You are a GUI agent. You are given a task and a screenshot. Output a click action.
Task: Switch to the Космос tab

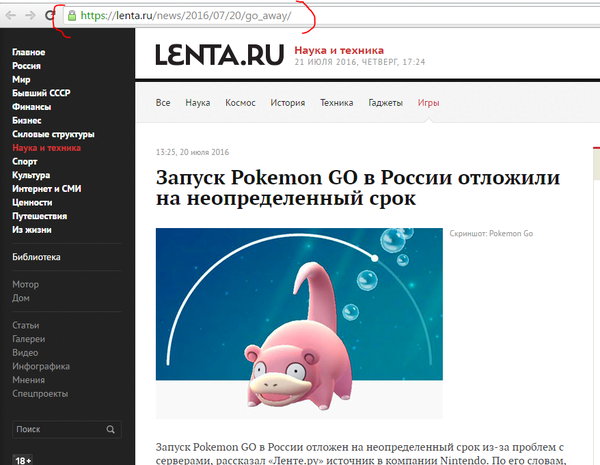pos(240,103)
